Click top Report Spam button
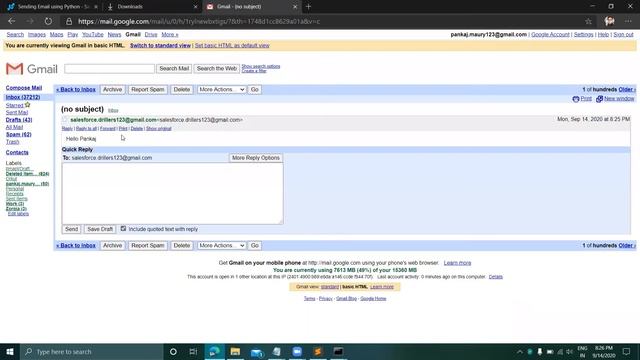Viewport: 640px width, 360px height. (148, 89)
